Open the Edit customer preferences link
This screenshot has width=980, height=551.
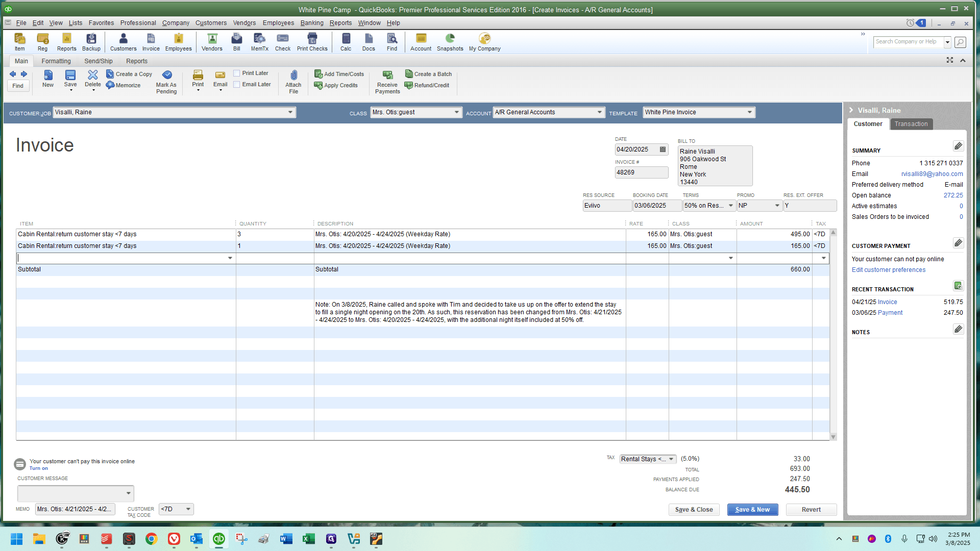pos(889,270)
